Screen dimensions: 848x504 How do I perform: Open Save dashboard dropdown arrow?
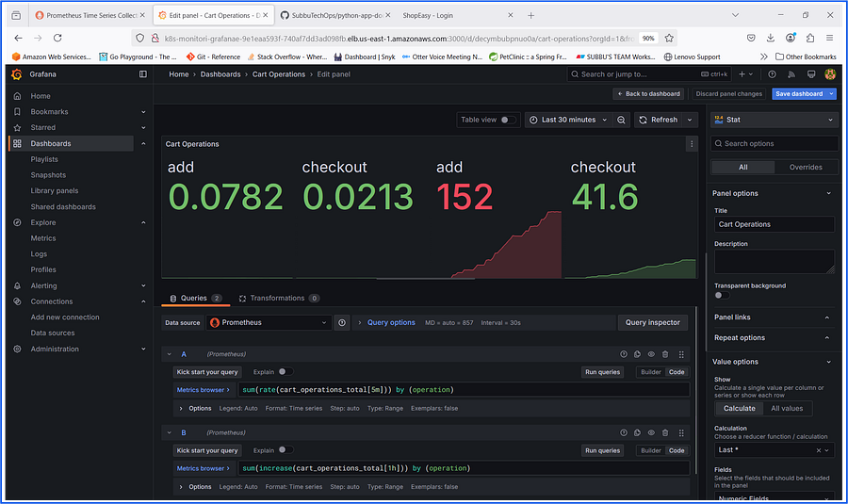832,94
